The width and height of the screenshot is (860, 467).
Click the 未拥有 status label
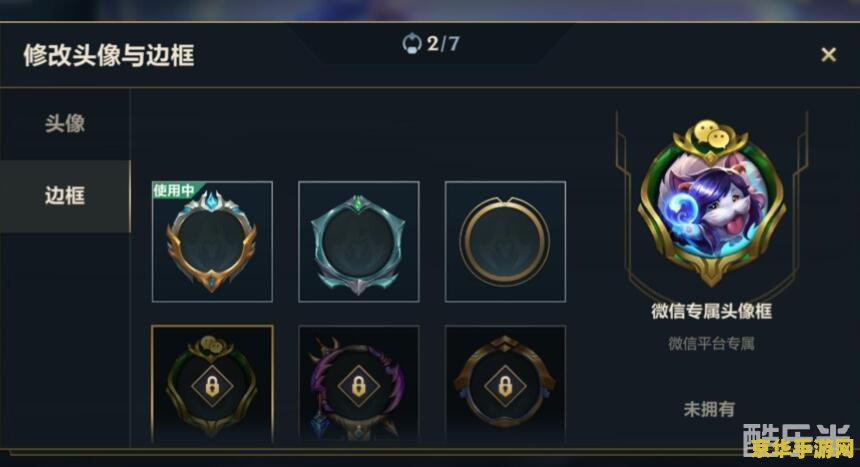click(709, 409)
